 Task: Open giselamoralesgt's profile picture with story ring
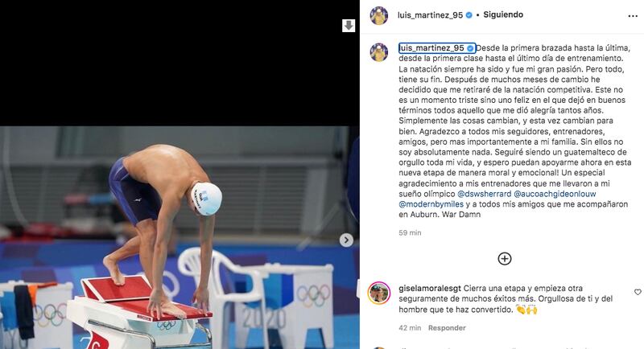click(x=378, y=293)
